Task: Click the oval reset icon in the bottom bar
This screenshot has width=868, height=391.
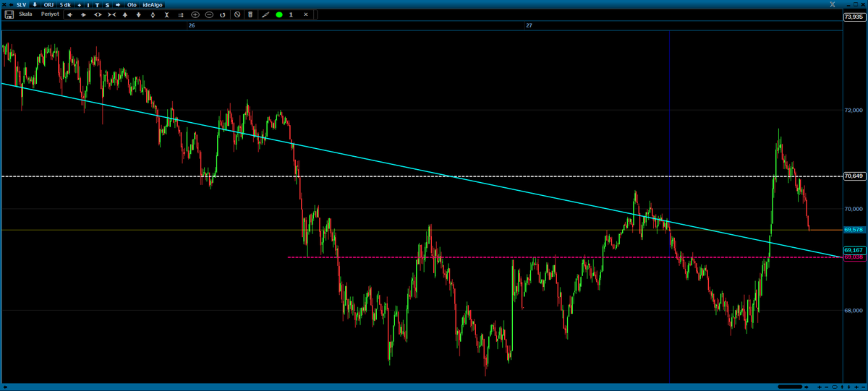Action: [835, 387]
